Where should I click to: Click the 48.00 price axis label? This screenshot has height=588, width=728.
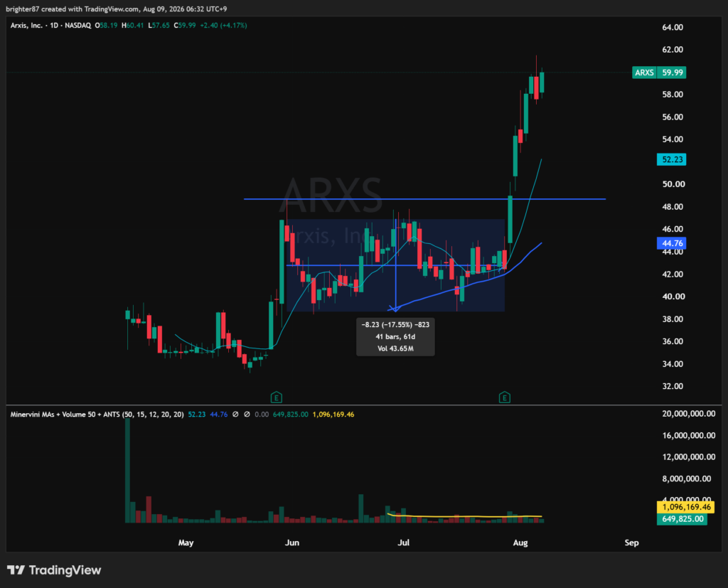[x=673, y=207]
